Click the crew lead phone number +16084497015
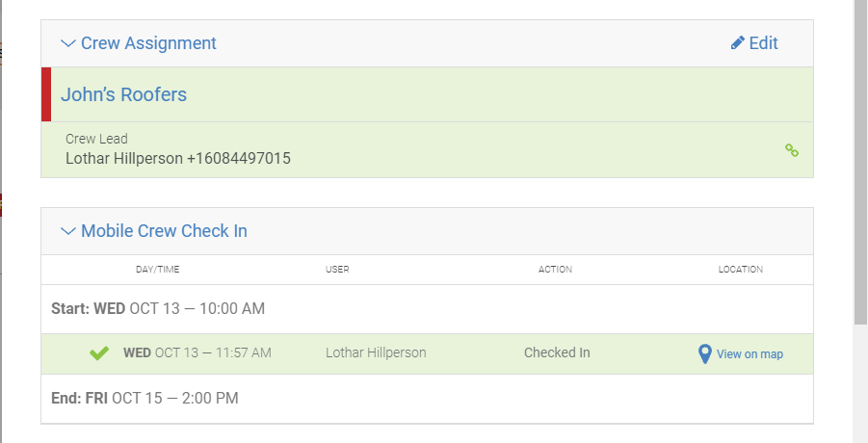The height and width of the screenshot is (443, 868). (x=239, y=159)
